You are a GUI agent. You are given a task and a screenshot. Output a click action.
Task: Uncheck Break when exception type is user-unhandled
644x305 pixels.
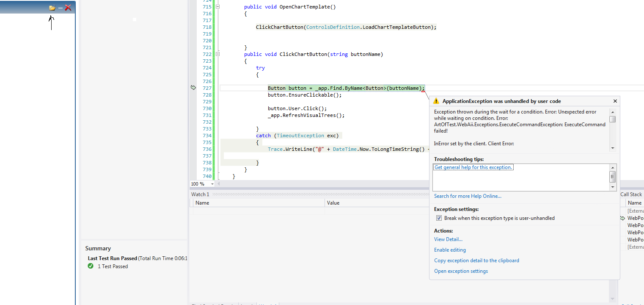439,218
